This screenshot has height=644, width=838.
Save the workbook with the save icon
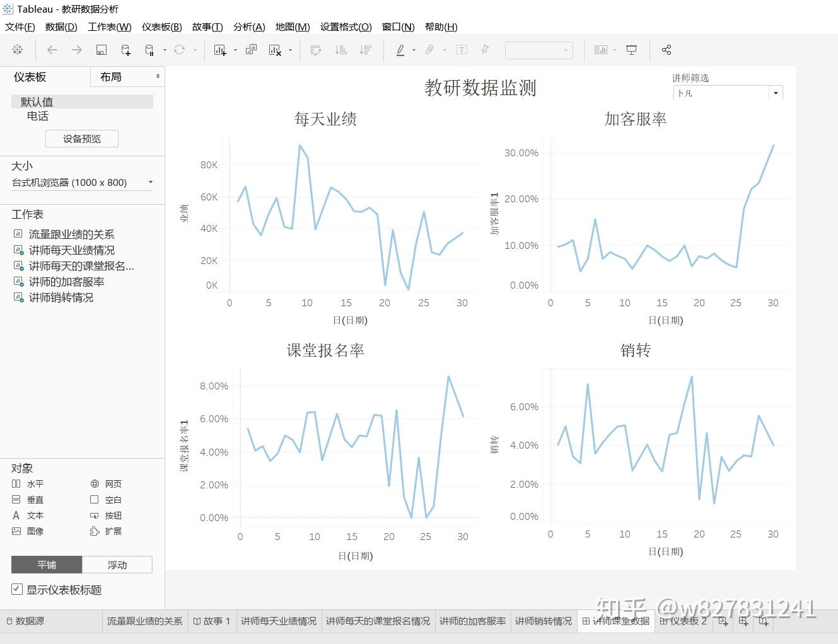[102, 50]
